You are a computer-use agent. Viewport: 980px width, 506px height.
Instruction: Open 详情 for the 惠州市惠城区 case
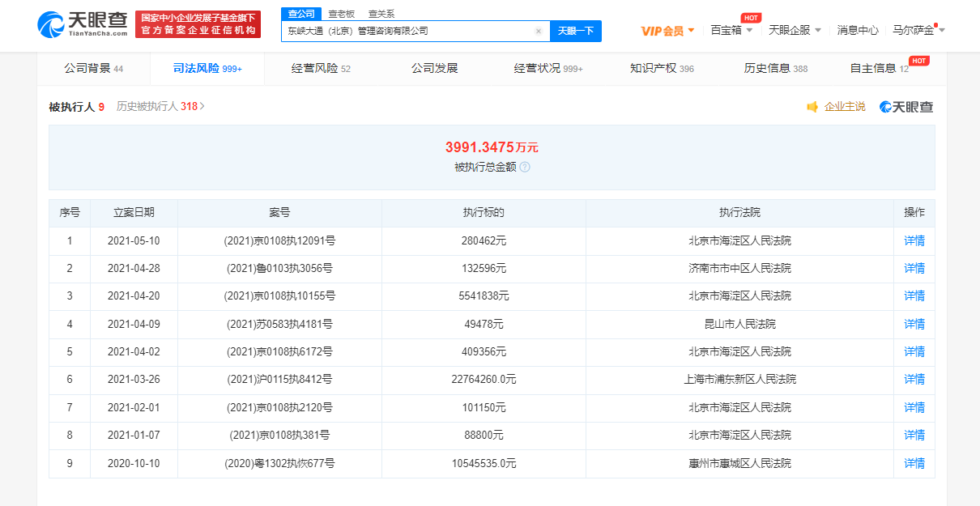tap(914, 463)
